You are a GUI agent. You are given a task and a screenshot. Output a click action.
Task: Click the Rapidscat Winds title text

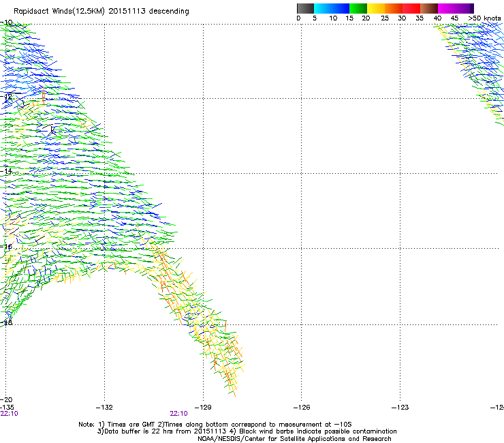(x=101, y=12)
